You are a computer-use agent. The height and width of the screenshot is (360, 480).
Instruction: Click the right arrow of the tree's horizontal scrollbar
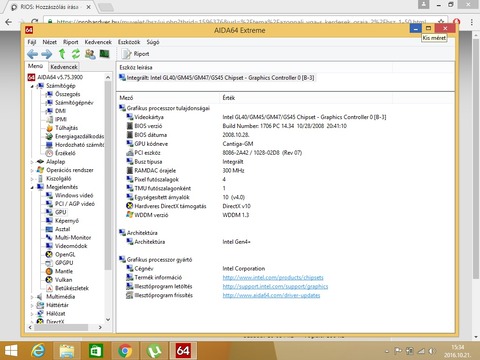coord(100,327)
